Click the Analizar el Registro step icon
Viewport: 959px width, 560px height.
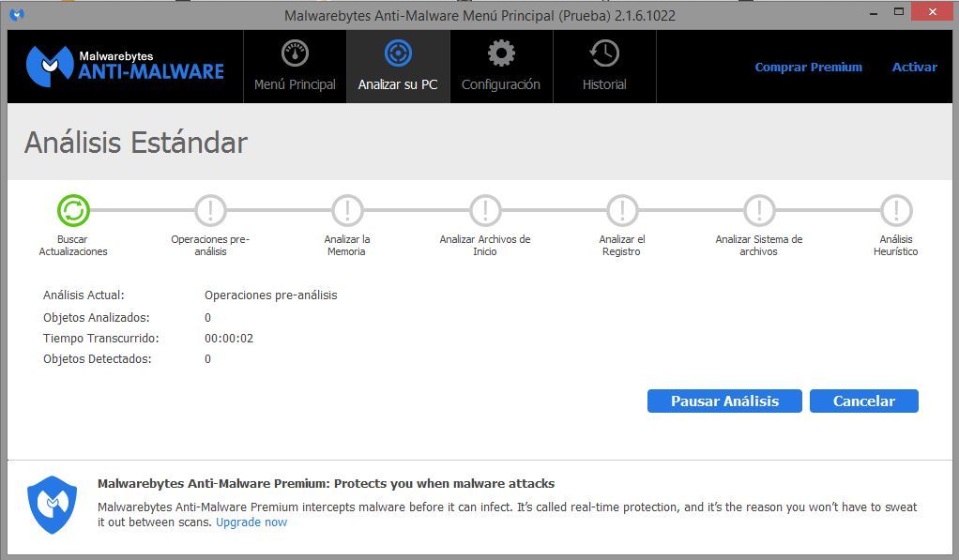(x=622, y=210)
